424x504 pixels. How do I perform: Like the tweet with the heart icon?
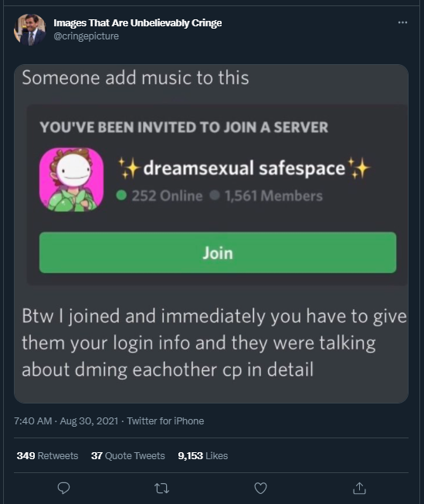pos(260,489)
